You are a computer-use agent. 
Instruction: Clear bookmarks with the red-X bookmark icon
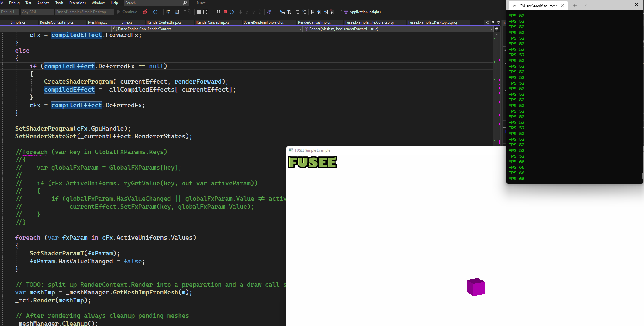(x=333, y=12)
